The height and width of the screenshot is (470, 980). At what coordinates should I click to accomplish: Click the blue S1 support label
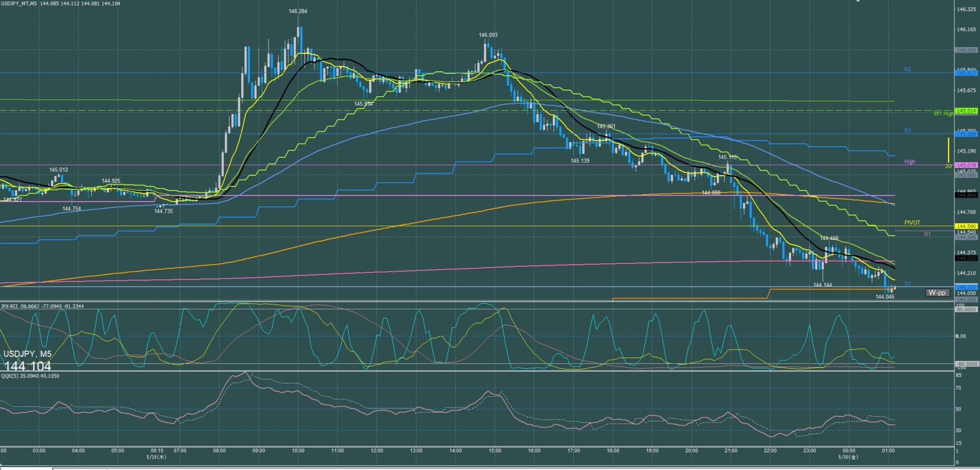coord(907,284)
